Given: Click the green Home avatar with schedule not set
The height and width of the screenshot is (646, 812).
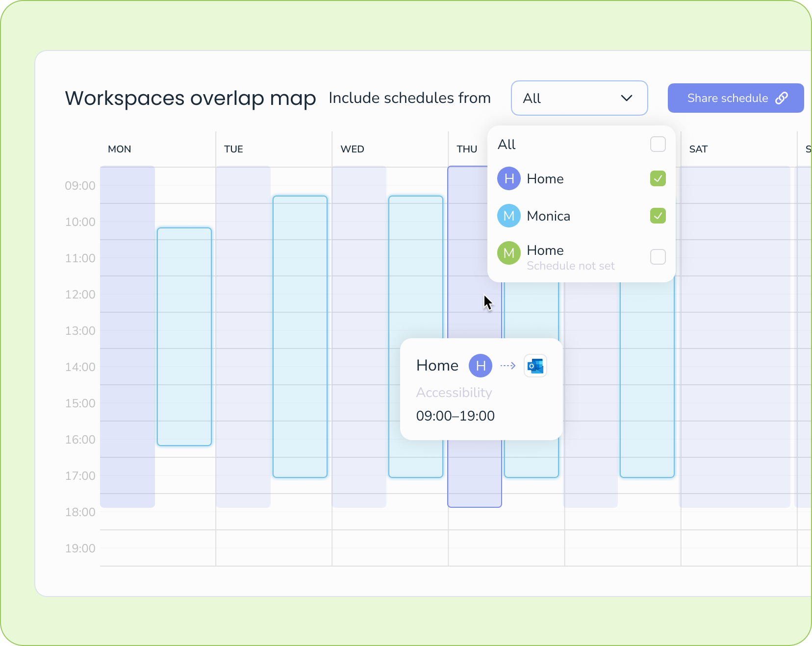Looking at the screenshot, I should click(x=509, y=253).
